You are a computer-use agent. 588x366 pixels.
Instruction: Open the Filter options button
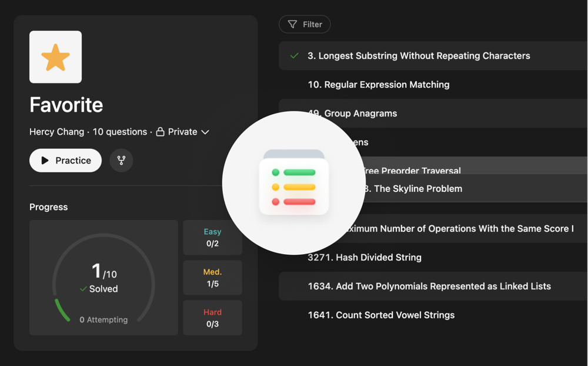pyautogui.click(x=305, y=24)
